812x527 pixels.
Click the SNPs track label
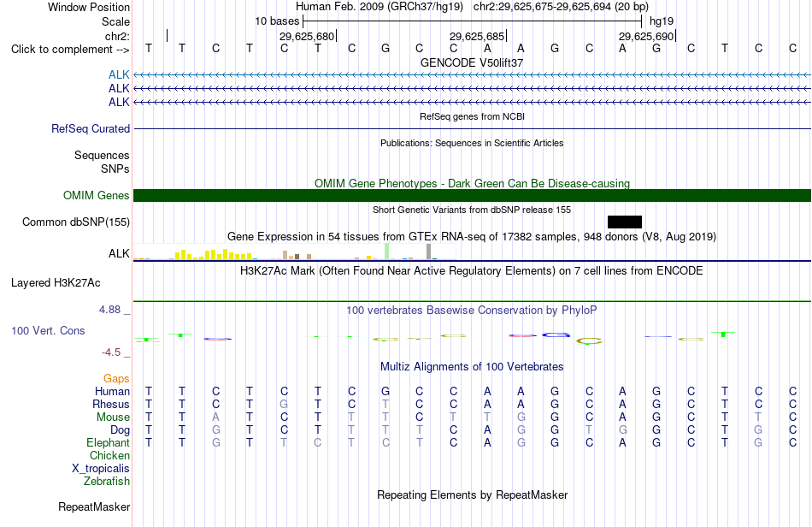[115, 169]
